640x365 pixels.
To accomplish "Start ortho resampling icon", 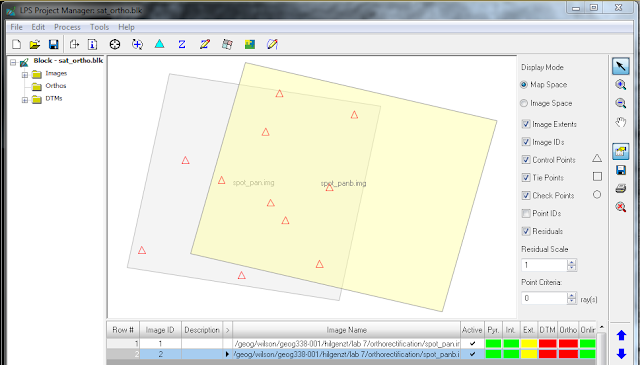I will pos(227,44).
